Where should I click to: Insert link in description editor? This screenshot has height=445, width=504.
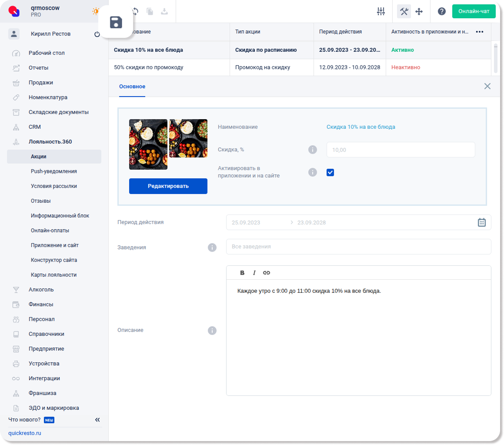point(267,273)
